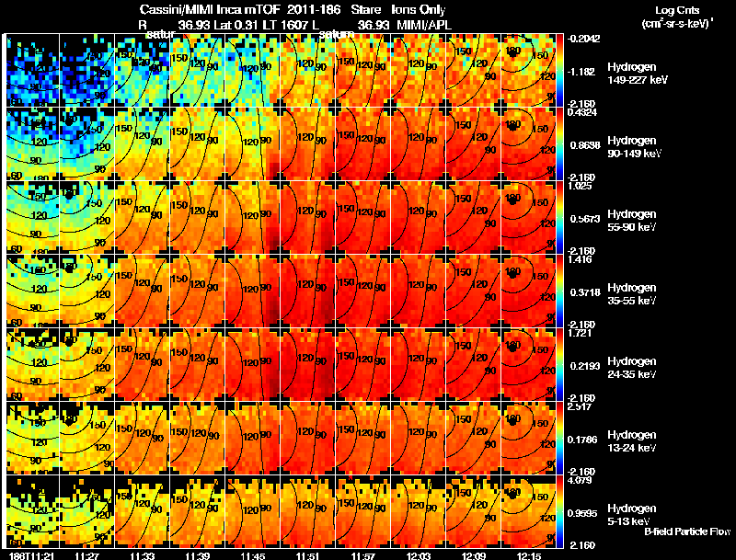
Task: Select the 90-149 keV panel at 11:27
Action: point(86,143)
